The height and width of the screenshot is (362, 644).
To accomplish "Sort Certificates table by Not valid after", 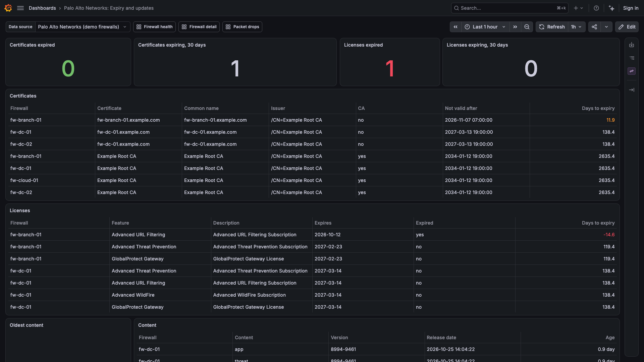I will point(461,108).
